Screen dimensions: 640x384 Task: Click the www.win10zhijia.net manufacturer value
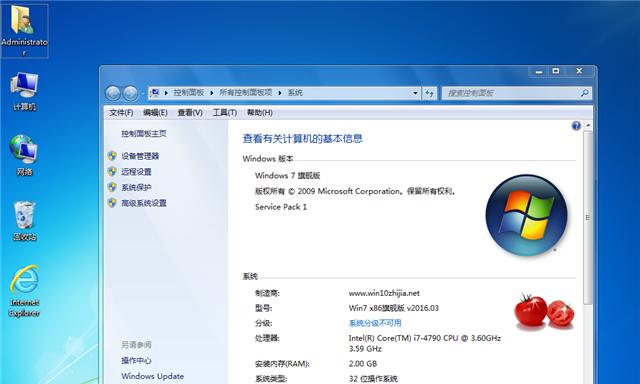[384, 293]
